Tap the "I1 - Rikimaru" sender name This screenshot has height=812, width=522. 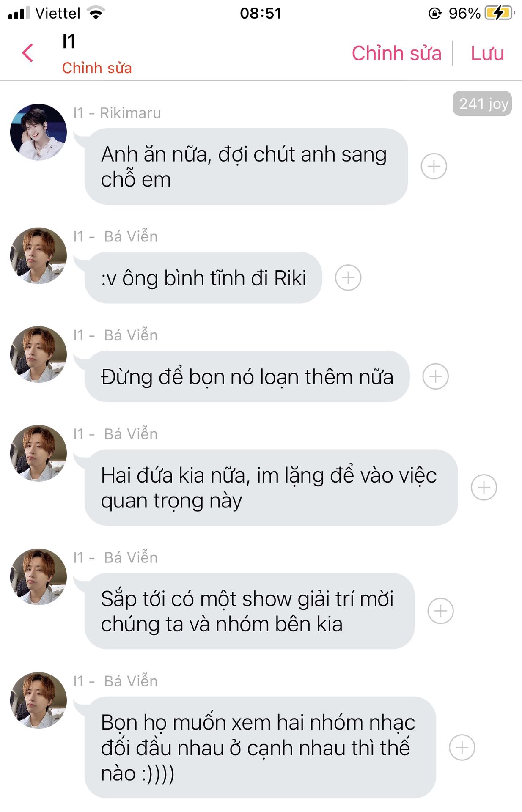pyautogui.click(x=117, y=113)
